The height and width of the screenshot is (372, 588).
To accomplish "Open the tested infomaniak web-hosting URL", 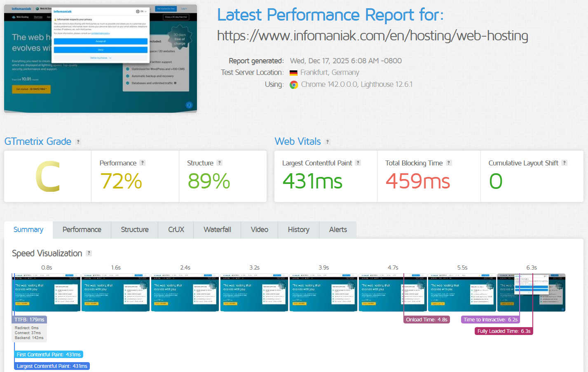I will point(372,36).
